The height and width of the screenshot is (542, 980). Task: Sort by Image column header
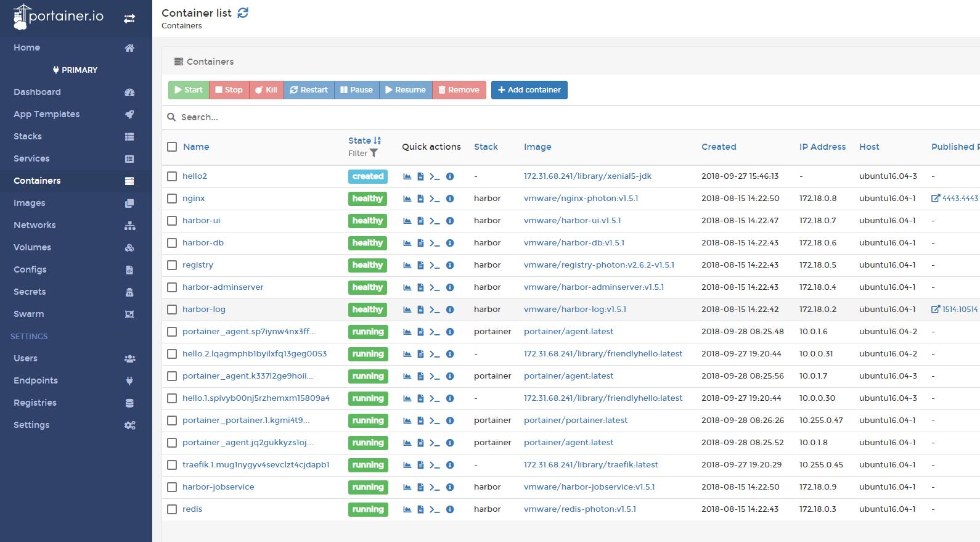(x=537, y=147)
